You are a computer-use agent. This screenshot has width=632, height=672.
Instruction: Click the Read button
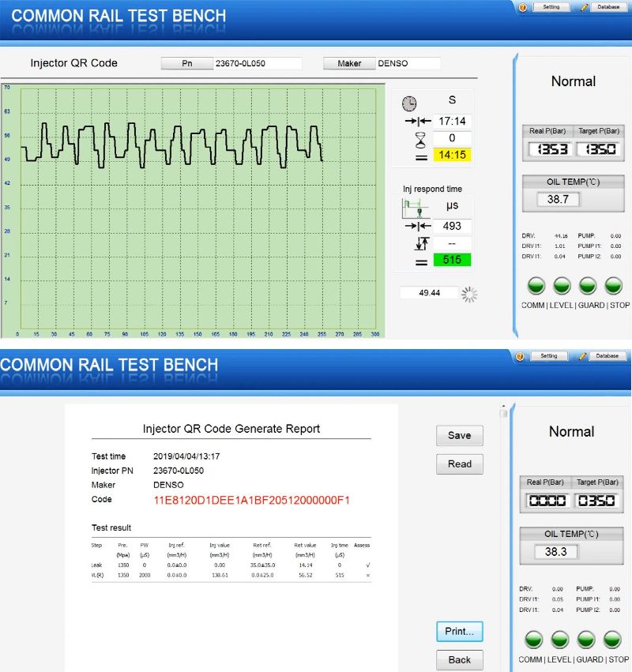(460, 464)
